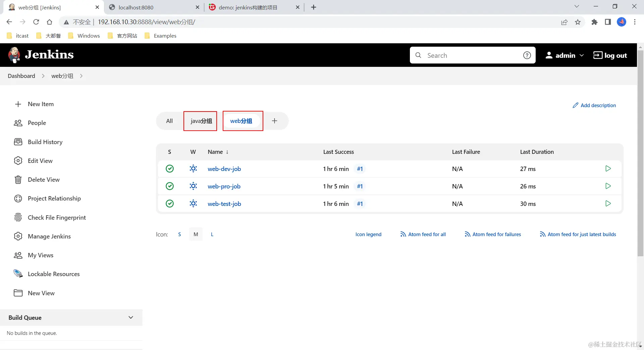The height and width of the screenshot is (350, 644).
Task: Open the People page from the sidebar
Action: (37, 123)
